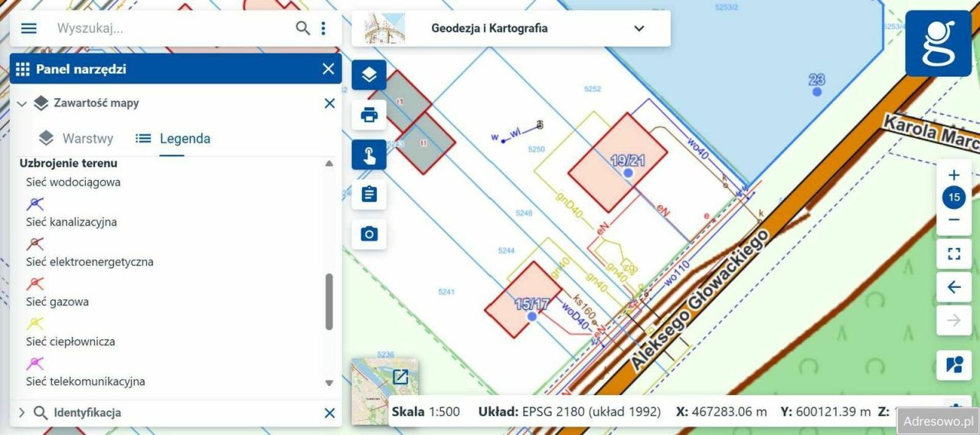Click the Układ EPSG 2180 label
The width and height of the screenshot is (980, 435).
tap(569, 412)
